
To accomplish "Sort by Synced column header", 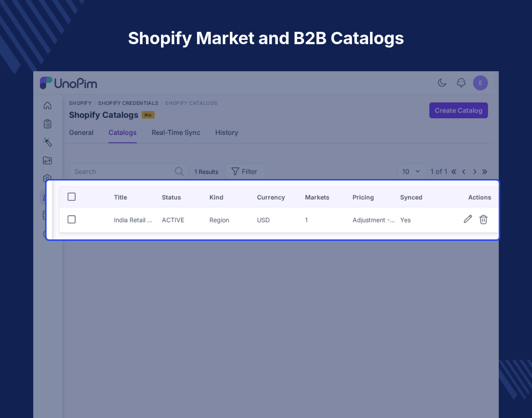I will pyautogui.click(x=411, y=198).
